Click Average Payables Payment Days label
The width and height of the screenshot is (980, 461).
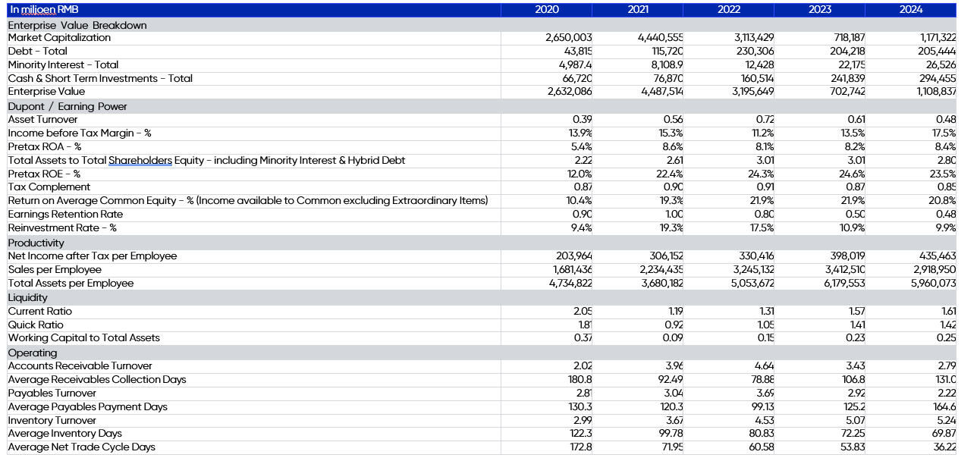pyautogui.click(x=88, y=407)
